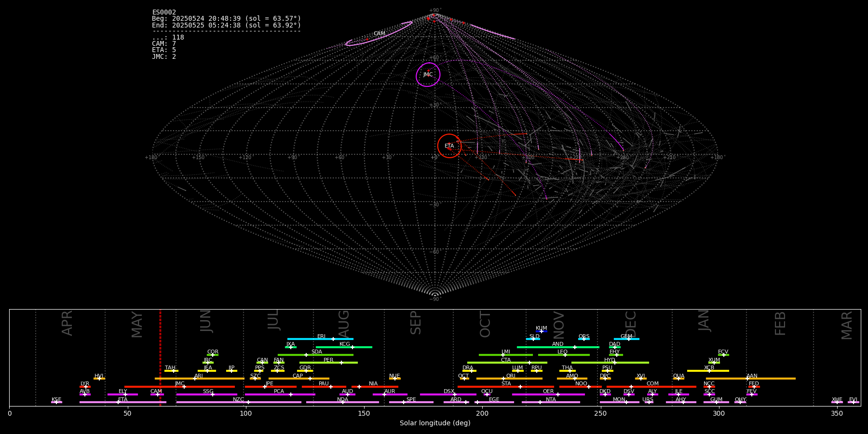Click the legend entry 'CAM: 7'
Viewport: 868px width, 434px height.
[164, 44]
